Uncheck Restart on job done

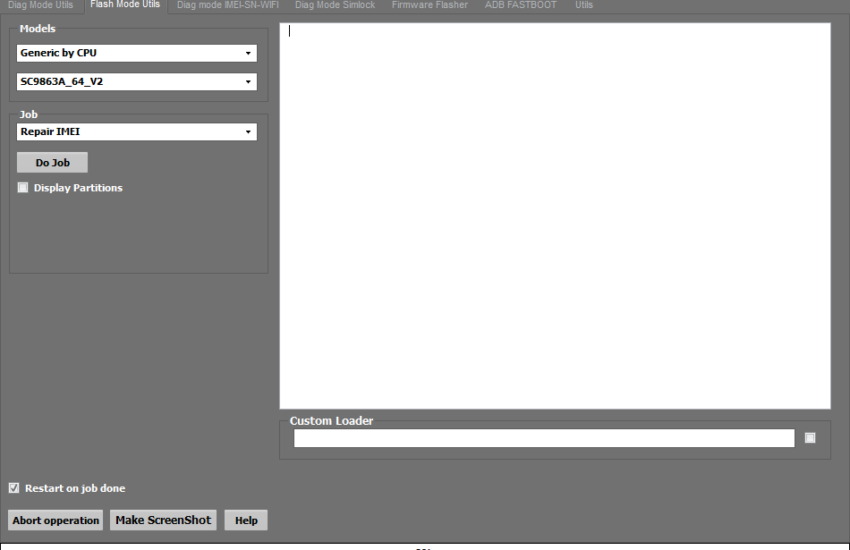[x=14, y=488]
